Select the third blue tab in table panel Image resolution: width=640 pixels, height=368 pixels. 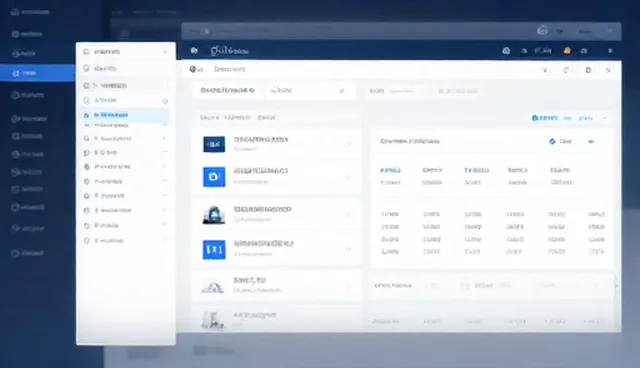pyautogui.click(x=476, y=170)
